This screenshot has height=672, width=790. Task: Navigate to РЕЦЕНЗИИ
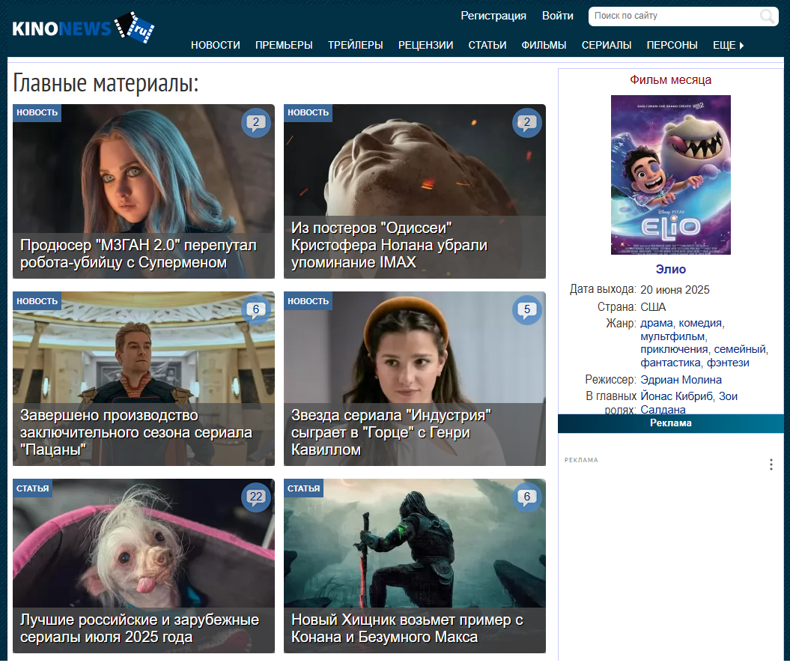click(426, 46)
